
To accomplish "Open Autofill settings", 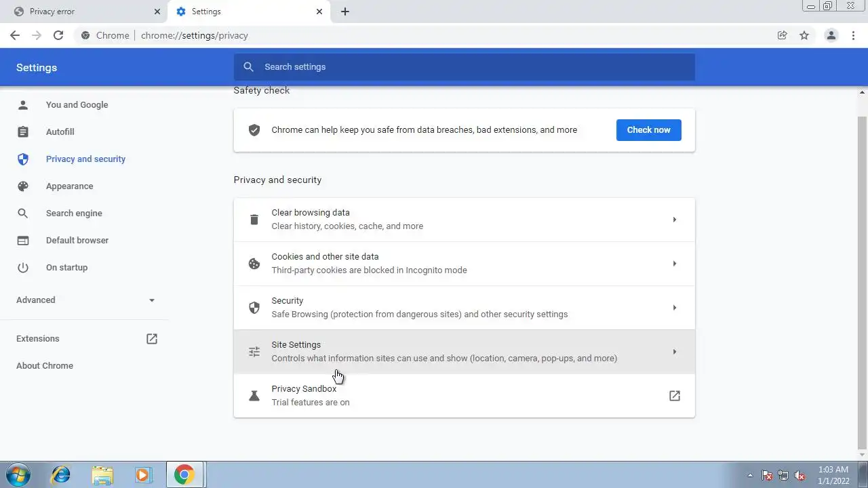I will pyautogui.click(x=60, y=131).
